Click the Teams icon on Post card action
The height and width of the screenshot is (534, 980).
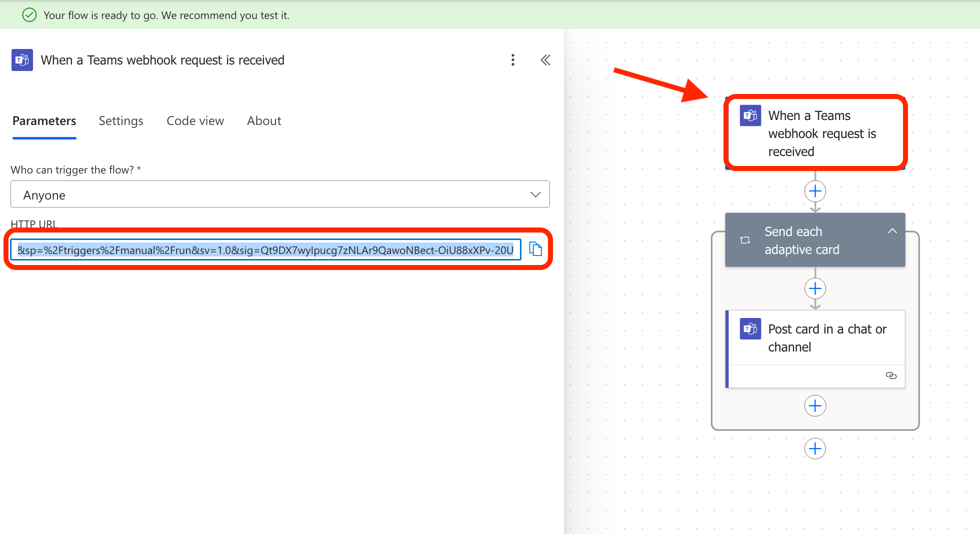pos(750,328)
